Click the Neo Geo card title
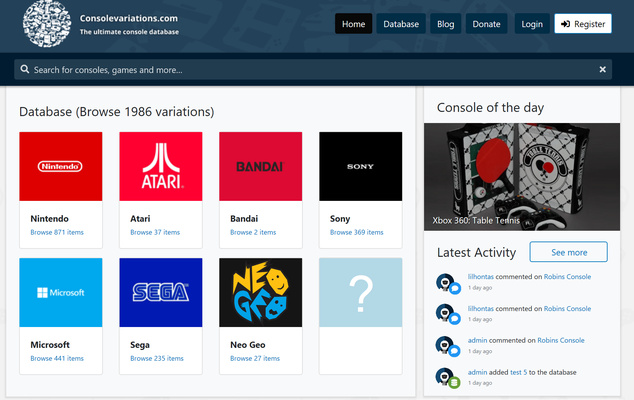The height and width of the screenshot is (400, 634). pyautogui.click(x=248, y=345)
